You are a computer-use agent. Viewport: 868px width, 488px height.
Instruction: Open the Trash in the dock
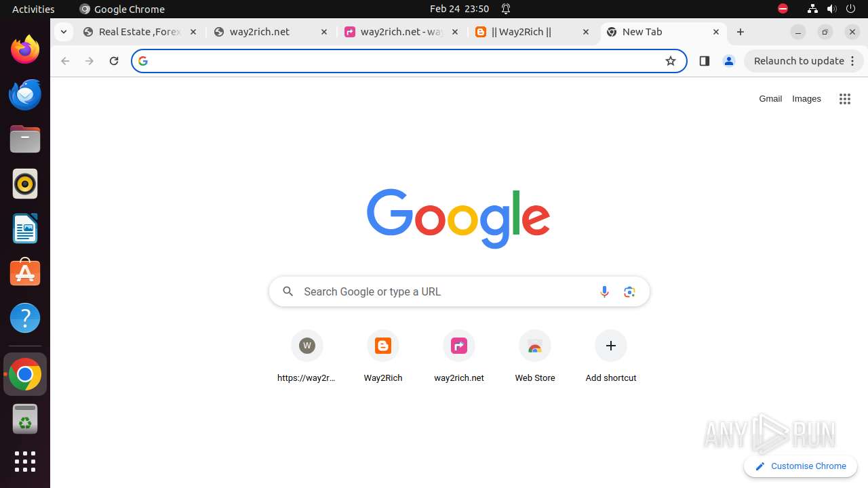click(25, 419)
